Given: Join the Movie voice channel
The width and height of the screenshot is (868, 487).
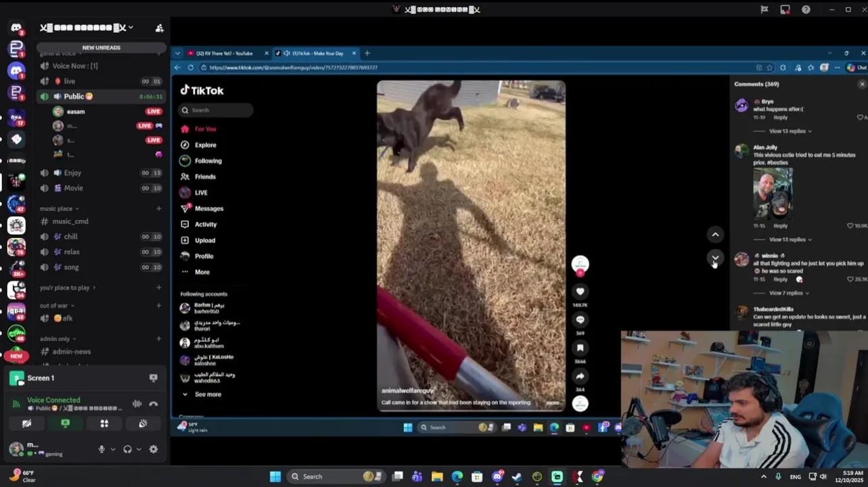Looking at the screenshot, I should tap(101, 188).
